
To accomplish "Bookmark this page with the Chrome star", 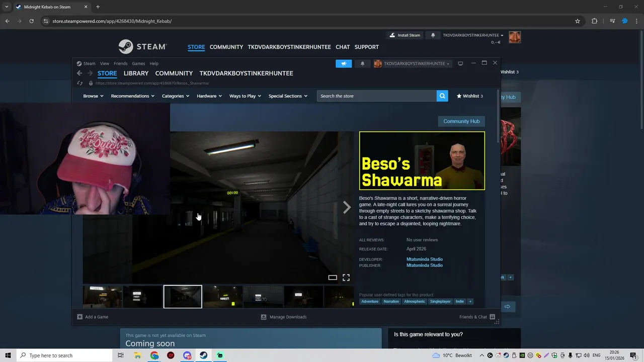I will pos(578,21).
